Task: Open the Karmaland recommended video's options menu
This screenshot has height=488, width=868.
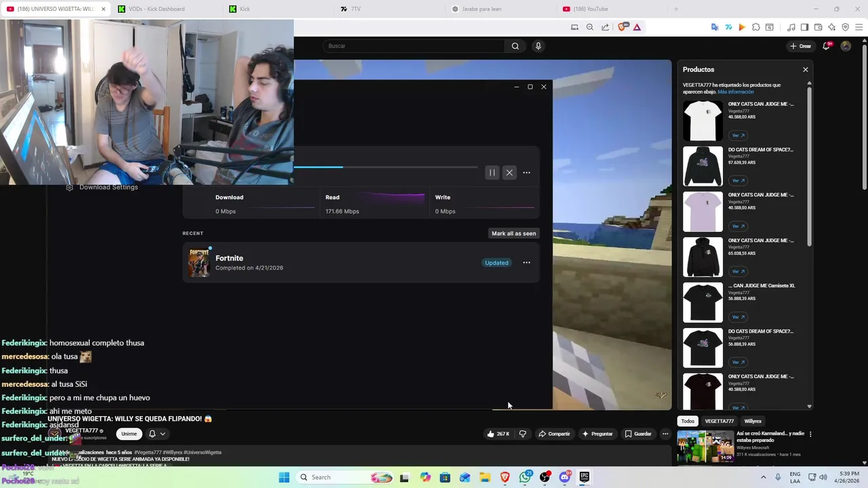Action: click(810, 434)
